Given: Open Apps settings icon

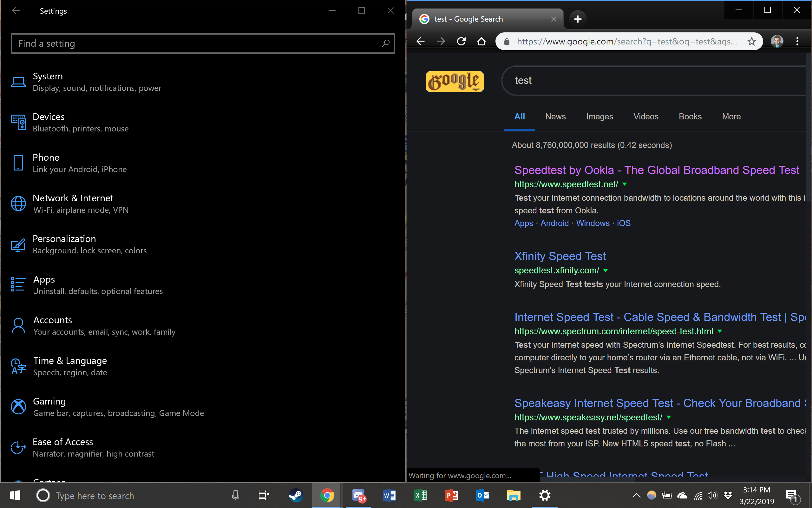Looking at the screenshot, I should (x=18, y=284).
